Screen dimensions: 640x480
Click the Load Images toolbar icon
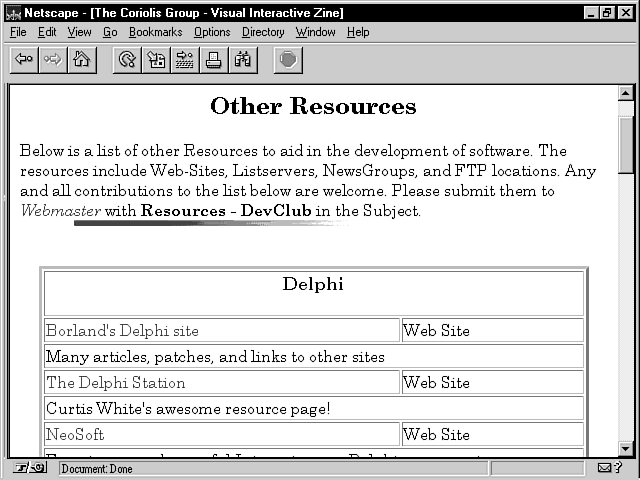[156, 60]
